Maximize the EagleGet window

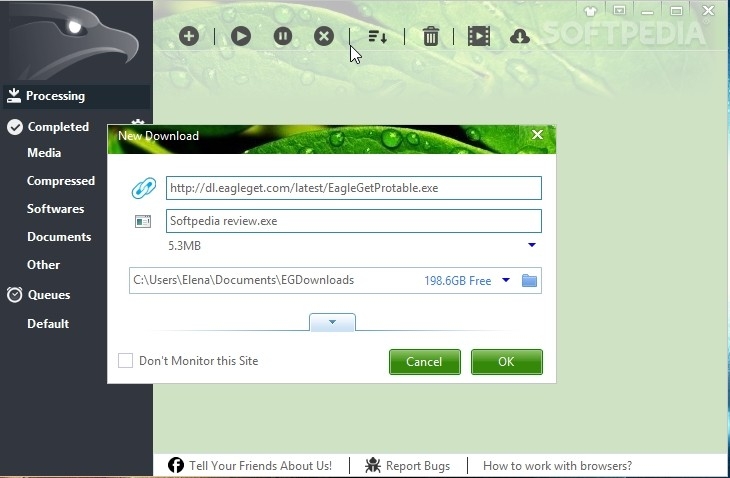click(676, 11)
